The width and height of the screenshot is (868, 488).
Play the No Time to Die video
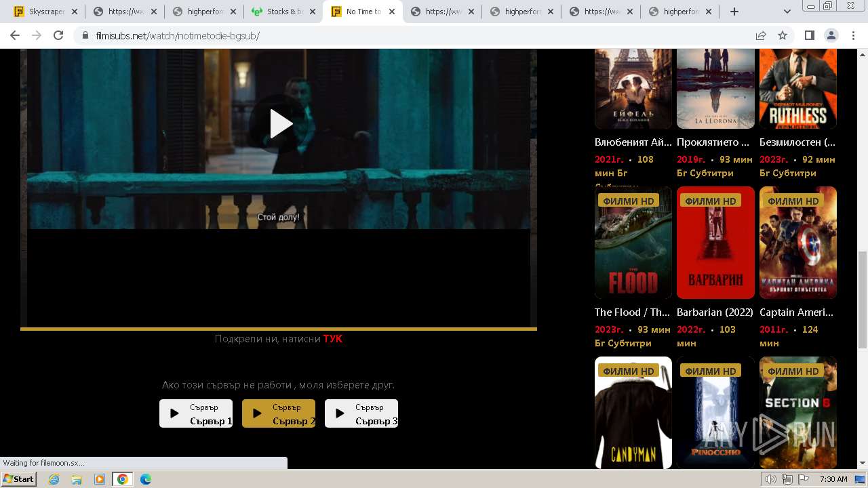pyautogui.click(x=281, y=124)
